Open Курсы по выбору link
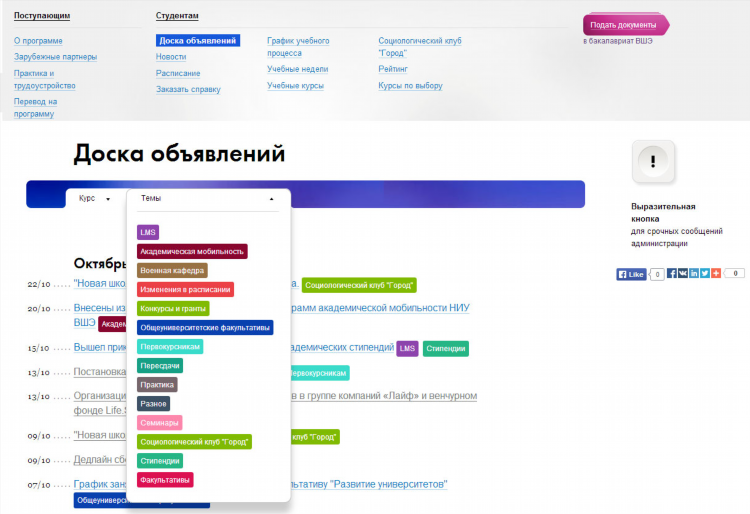Viewport: 750px width, 514px height. tap(410, 86)
